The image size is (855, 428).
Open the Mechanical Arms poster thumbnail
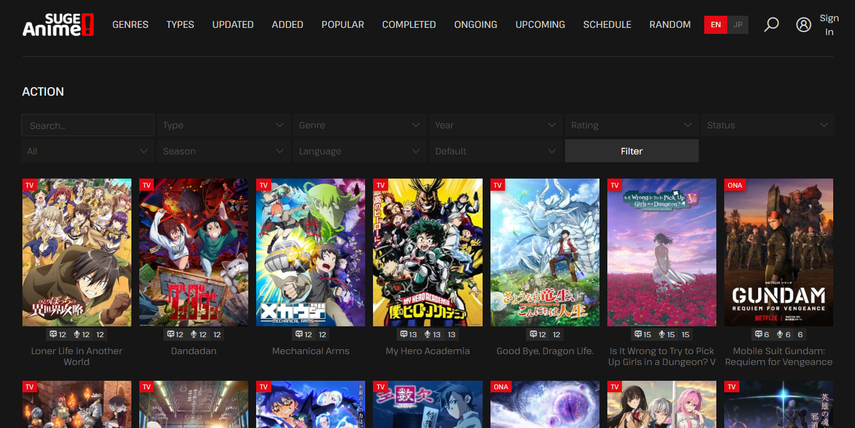click(x=310, y=252)
